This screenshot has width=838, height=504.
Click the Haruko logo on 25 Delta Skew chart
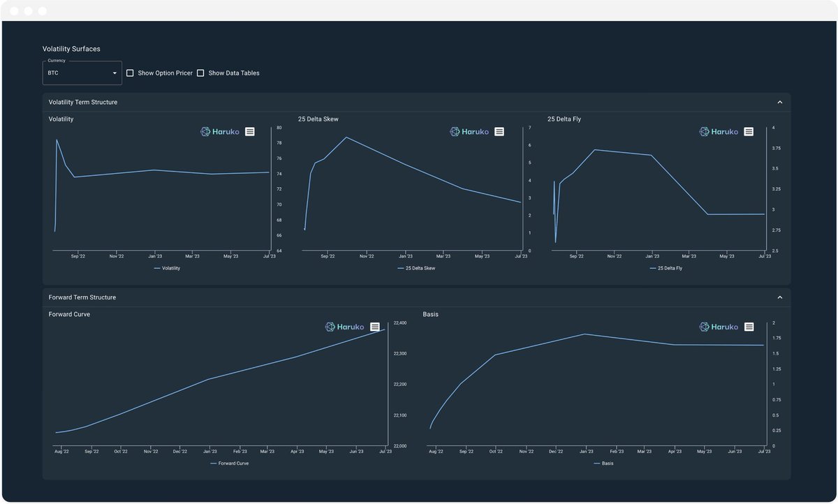(469, 131)
